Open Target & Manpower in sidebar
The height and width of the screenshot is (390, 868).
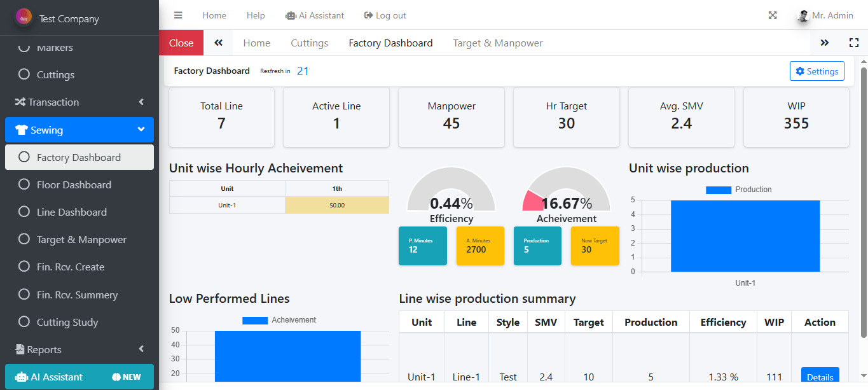pyautogui.click(x=79, y=240)
